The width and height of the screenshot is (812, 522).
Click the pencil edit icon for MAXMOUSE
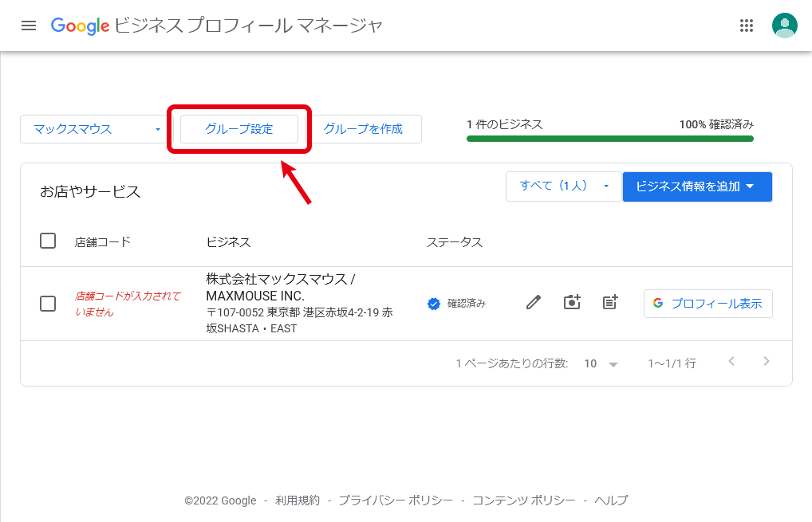pyautogui.click(x=534, y=303)
